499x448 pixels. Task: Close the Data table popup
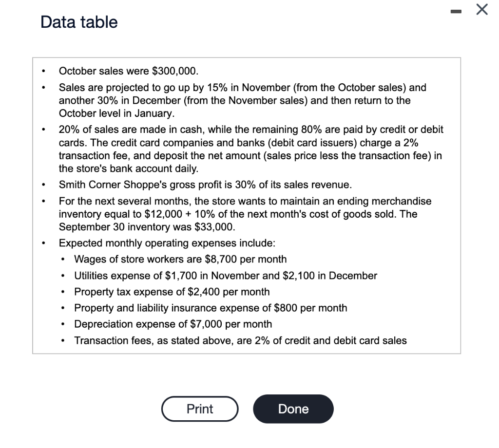(x=481, y=9)
